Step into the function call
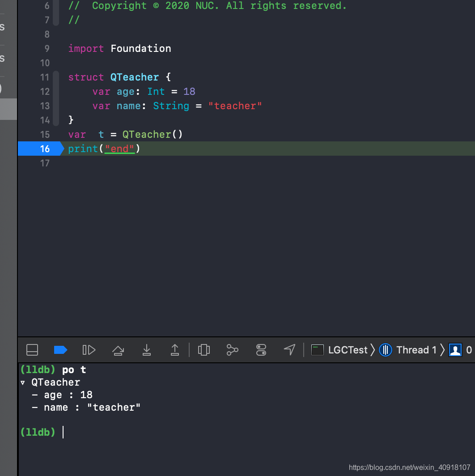475x476 pixels. pos(147,350)
